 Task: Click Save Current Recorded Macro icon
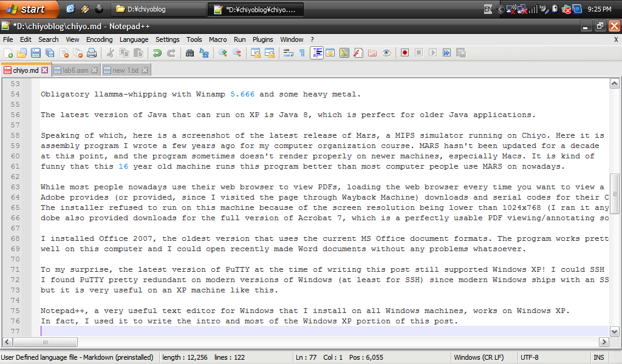(461, 53)
